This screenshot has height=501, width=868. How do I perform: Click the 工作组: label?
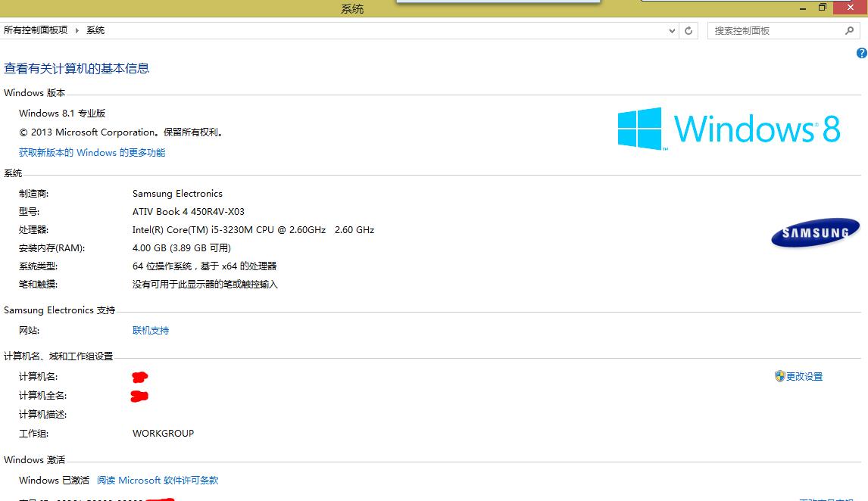click(x=34, y=434)
